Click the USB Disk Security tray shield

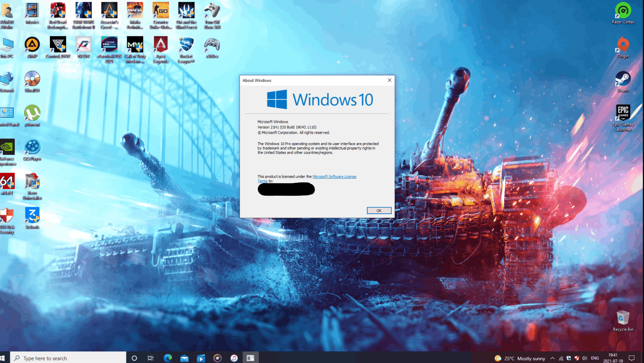(577, 358)
